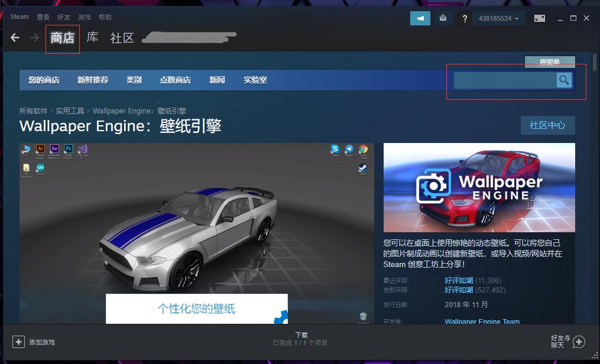Click the silver car preview screenshot
Image resolution: width=600 pixels, height=364 pixels.
(197, 233)
